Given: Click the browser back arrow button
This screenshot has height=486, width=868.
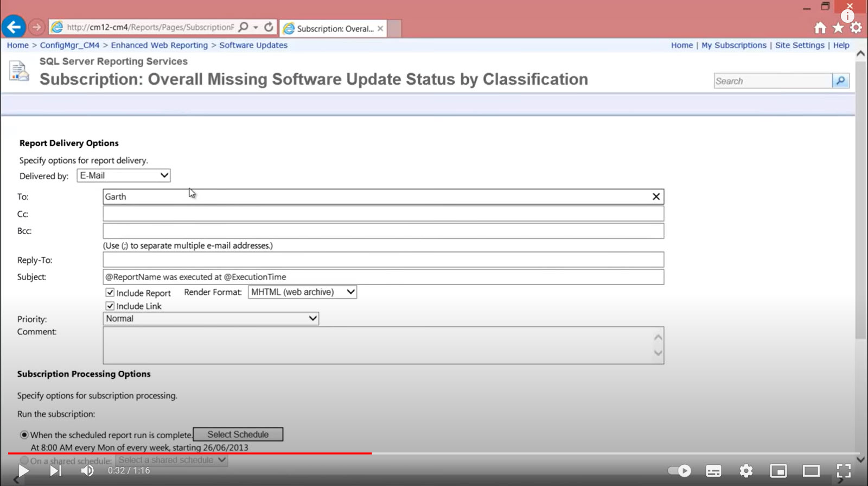Looking at the screenshot, I should point(14,27).
